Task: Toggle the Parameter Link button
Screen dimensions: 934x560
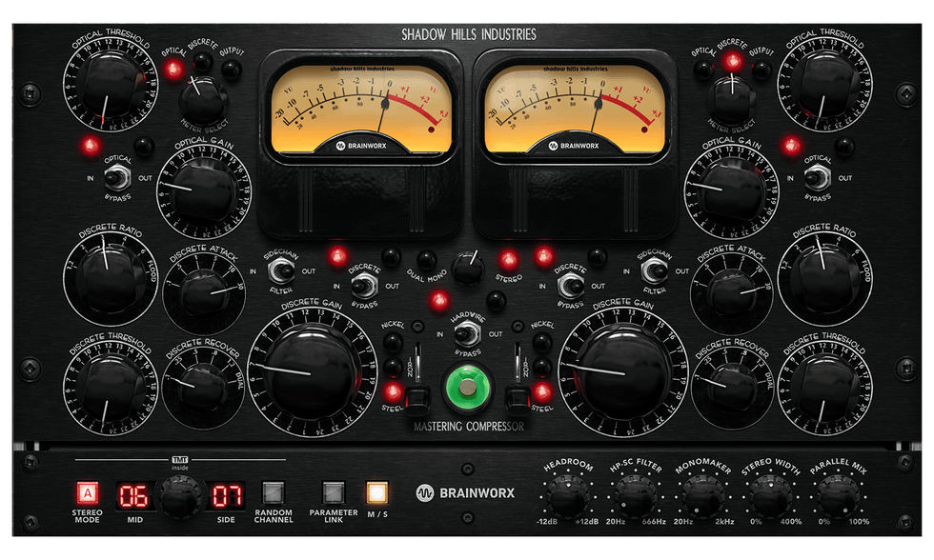Action: point(334,493)
